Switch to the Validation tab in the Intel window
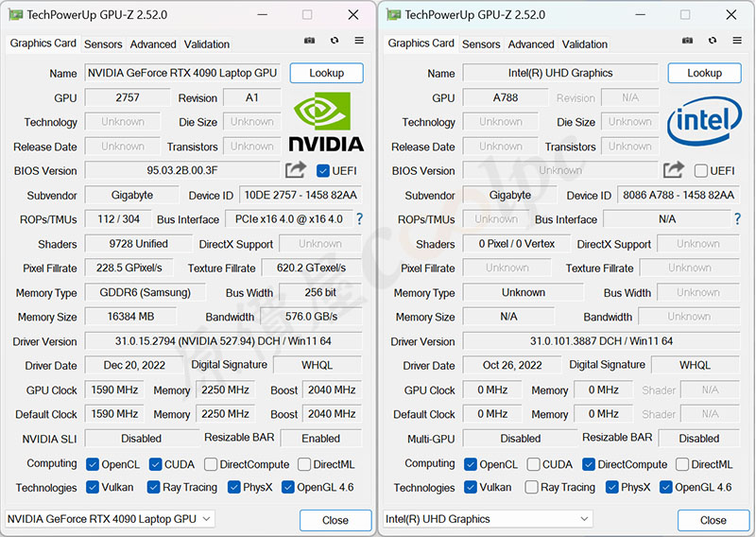The image size is (756, 537). pos(584,43)
